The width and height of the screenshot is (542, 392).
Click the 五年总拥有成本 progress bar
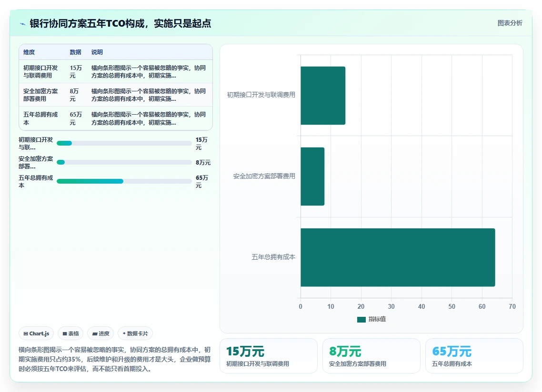click(124, 181)
